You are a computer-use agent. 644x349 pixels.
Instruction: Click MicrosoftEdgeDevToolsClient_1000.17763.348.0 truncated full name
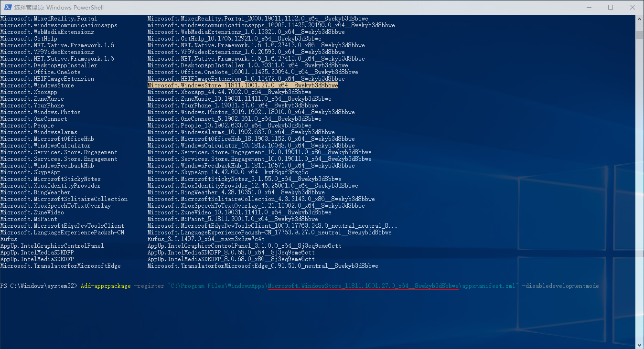click(x=272, y=226)
